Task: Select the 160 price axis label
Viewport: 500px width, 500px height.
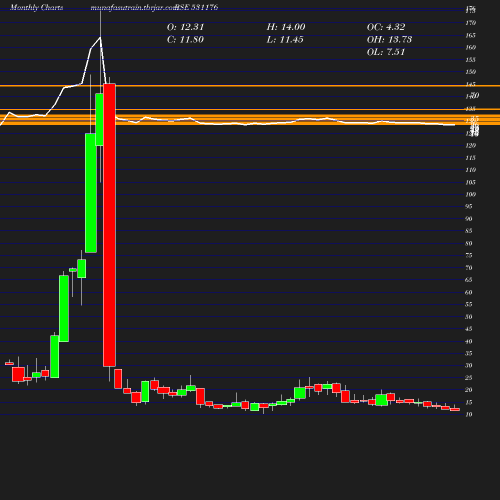Action: point(470,47)
